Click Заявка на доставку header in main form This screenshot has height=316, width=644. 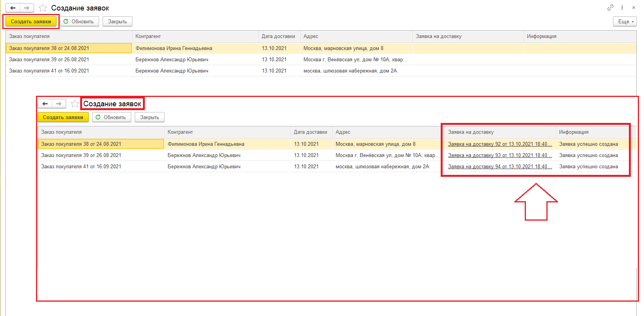[468, 36]
